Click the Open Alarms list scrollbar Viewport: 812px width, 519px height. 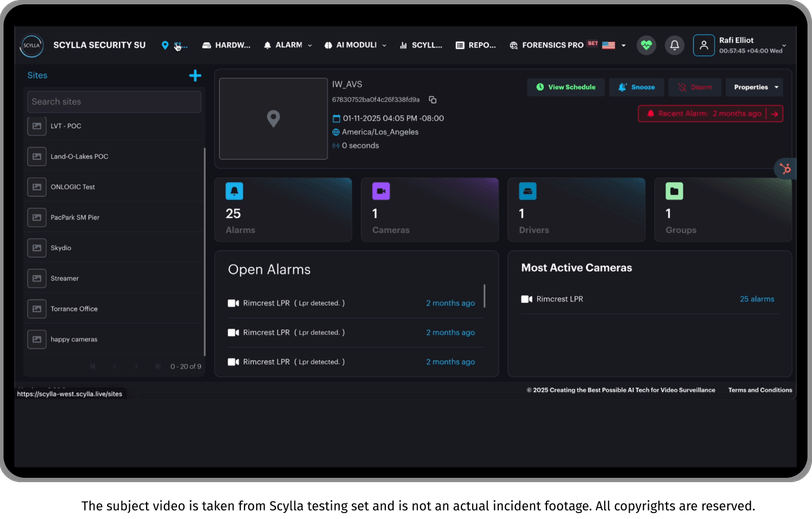tap(484, 295)
